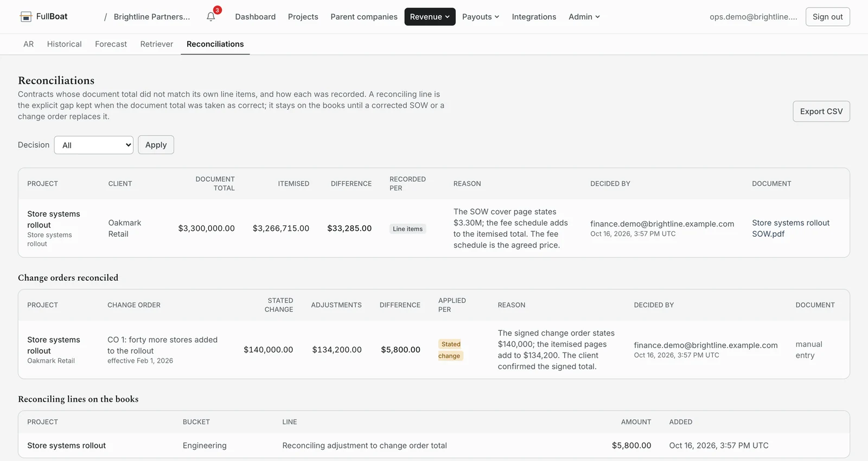The height and width of the screenshot is (461, 868).
Task: Click the Engineering bucket cell
Action: tap(205, 446)
